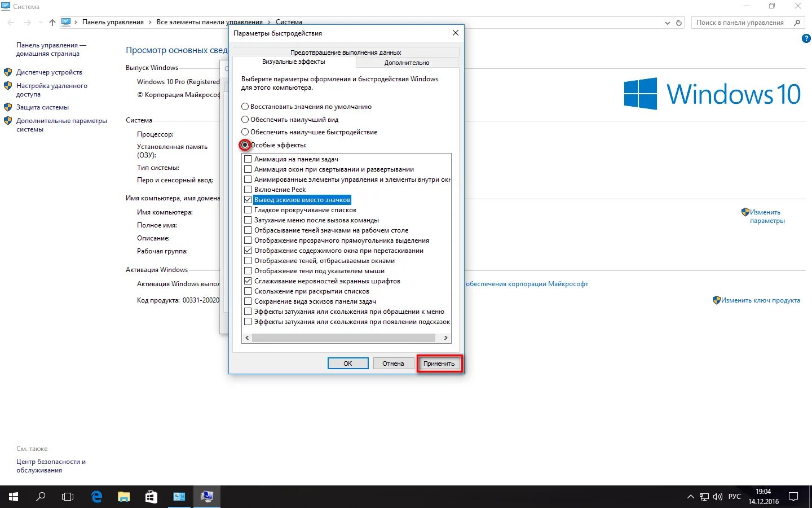The image size is (812, 508).
Task: Open Панель управления домашняя страница
Action: [x=51, y=49]
